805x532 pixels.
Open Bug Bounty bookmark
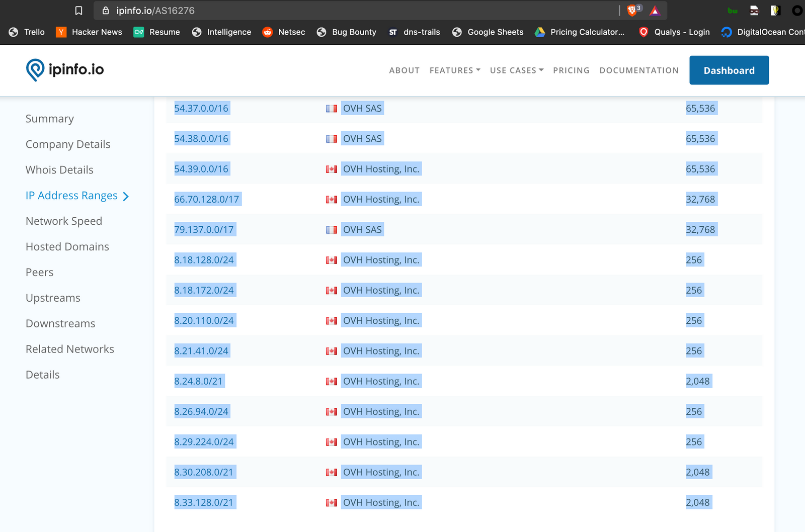pos(346,32)
